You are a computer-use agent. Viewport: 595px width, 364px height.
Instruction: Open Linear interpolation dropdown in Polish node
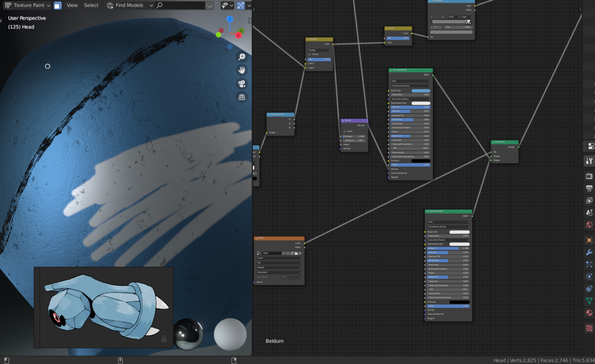(x=279, y=258)
